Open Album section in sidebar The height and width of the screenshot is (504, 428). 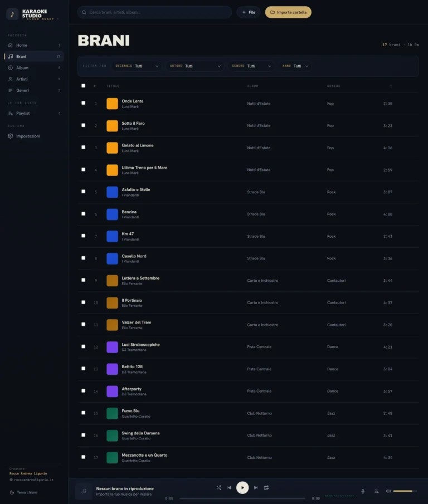(34, 68)
